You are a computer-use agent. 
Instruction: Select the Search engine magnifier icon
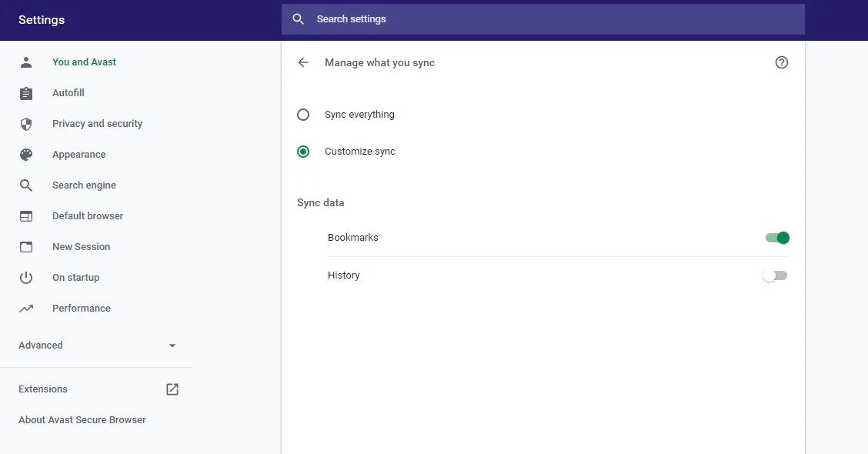pos(26,185)
